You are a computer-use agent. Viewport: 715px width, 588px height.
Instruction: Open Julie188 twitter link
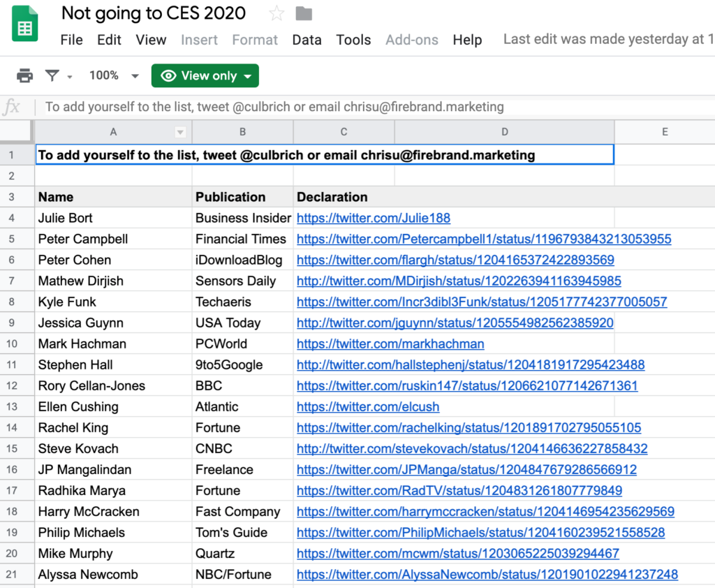374,218
